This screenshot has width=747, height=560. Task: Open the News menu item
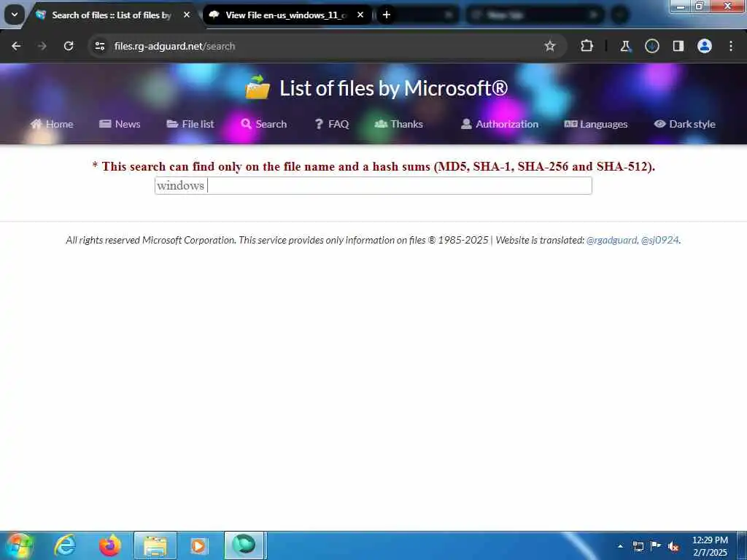tap(120, 124)
